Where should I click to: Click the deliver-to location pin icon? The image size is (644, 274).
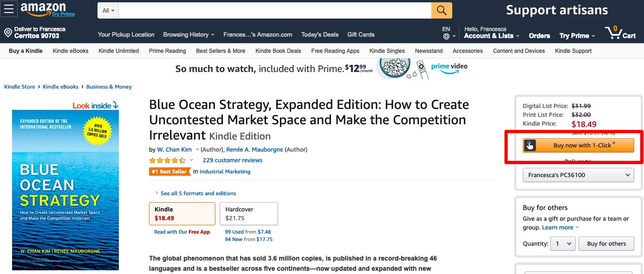click(x=7, y=32)
